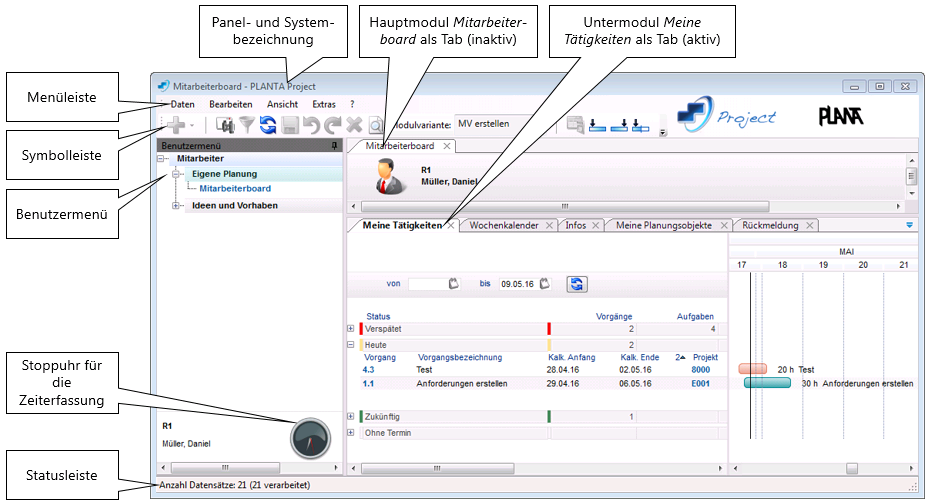Click the window layout icon after Modulvariante field
This screenshot has width=930, height=503.
pos(575,125)
